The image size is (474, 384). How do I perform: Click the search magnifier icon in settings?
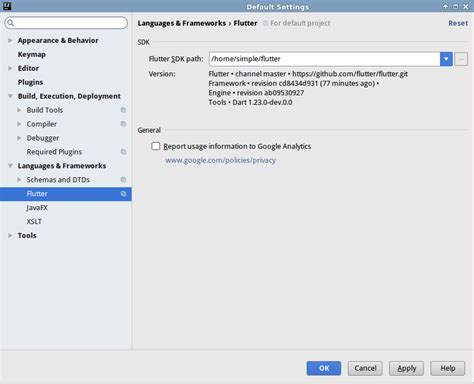[x=11, y=23]
